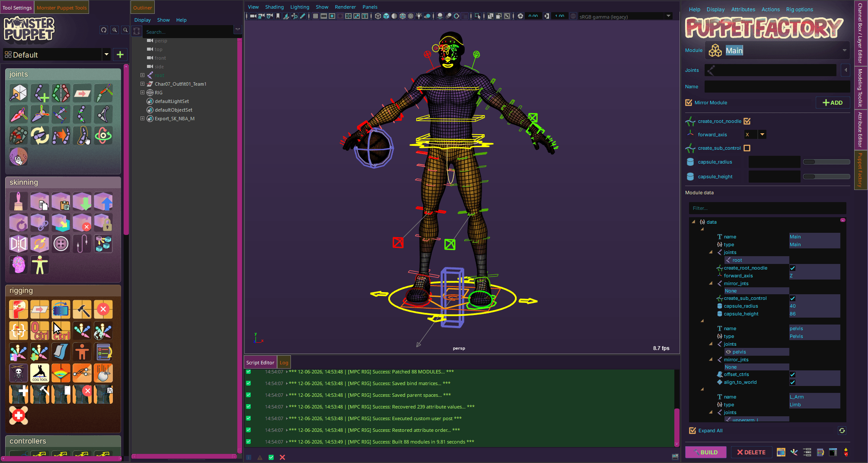Open the sRGB gamma color space dropdown
Image resolution: width=868 pixels, height=463 pixels.
(x=626, y=16)
